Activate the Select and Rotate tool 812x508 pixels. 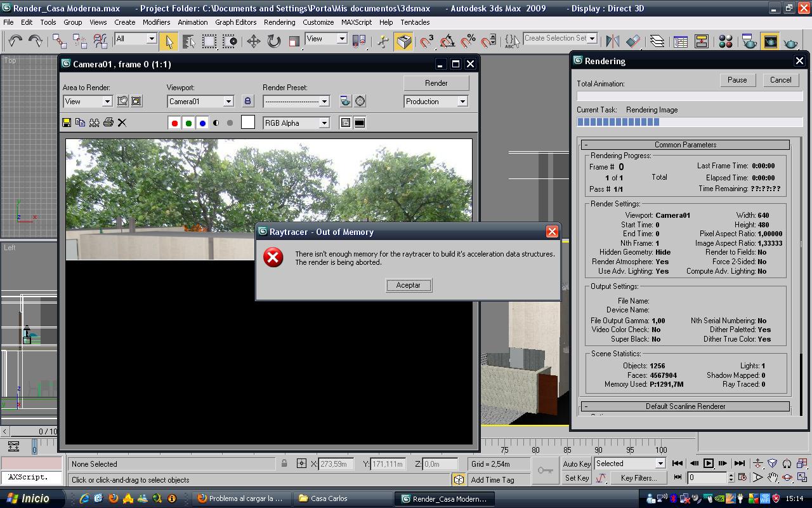coord(274,41)
